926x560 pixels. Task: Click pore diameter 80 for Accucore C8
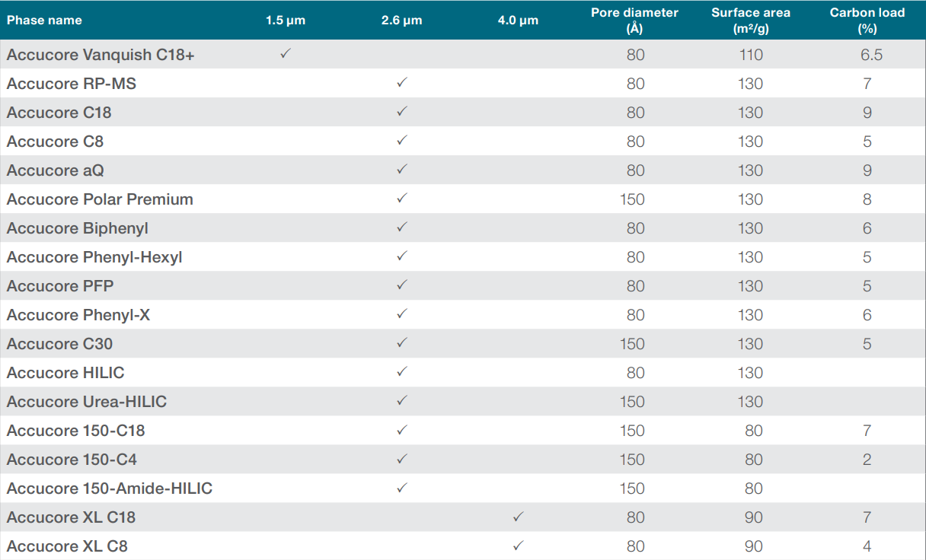pos(636,142)
